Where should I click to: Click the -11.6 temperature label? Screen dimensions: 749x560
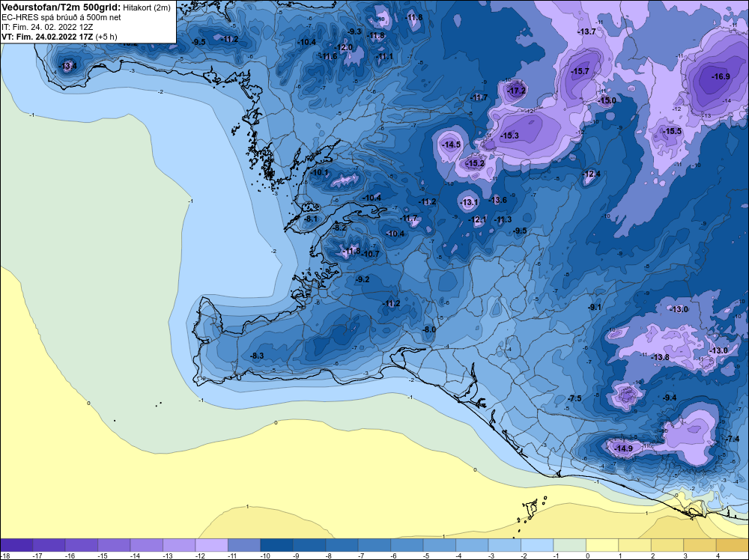(x=328, y=56)
